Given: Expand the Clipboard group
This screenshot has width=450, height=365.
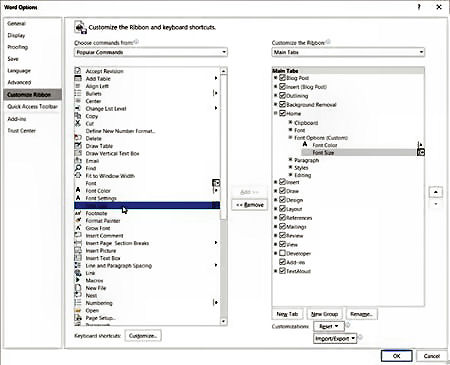Looking at the screenshot, I should tap(290, 122).
